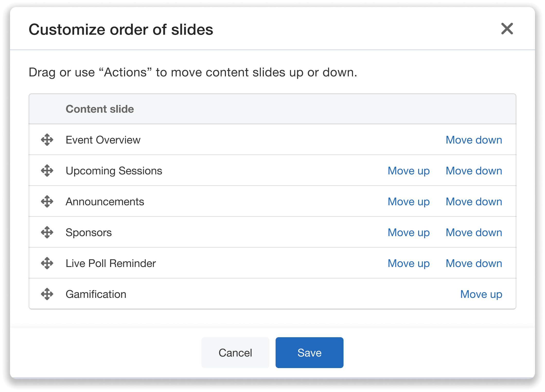545x392 pixels.
Task: Move Upcoming Sessions down one position
Action: tap(474, 171)
